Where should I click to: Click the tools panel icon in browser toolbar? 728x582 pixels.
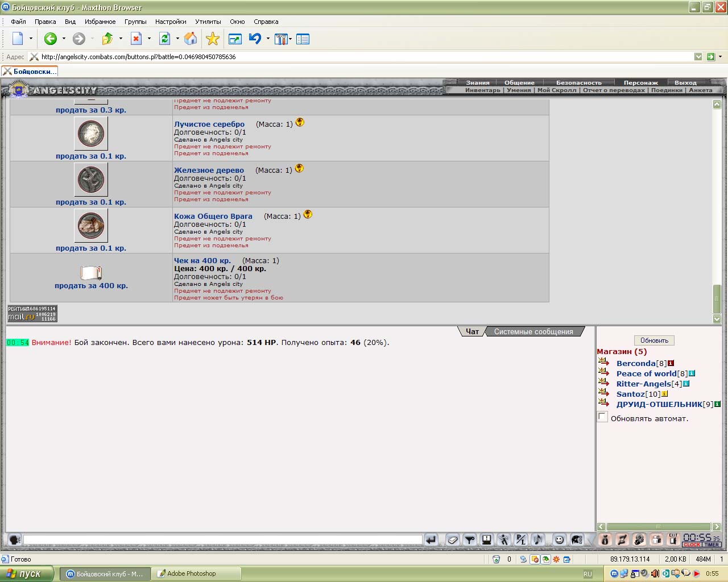tap(281, 39)
